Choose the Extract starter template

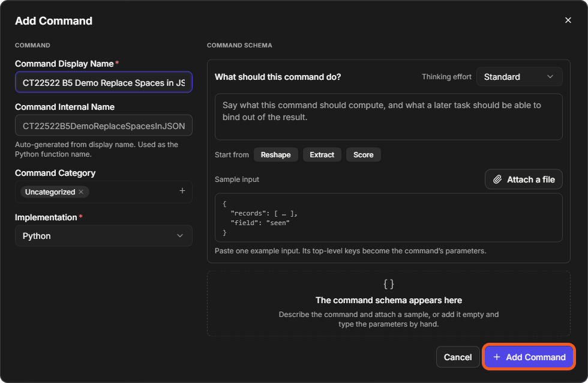click(322, 155)
